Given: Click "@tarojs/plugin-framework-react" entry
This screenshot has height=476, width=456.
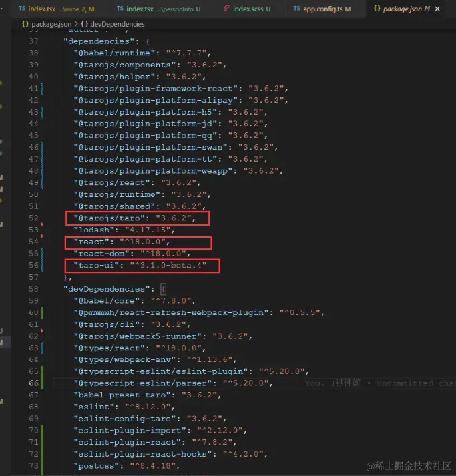Looking at the screenshot, I should pyautogui.click(x=180, y=89).
